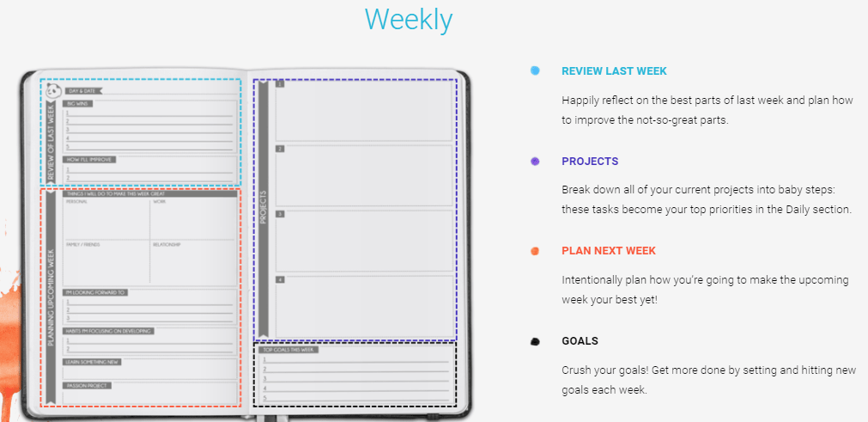Click the Big Wins list area

click(x=149, y=126)
